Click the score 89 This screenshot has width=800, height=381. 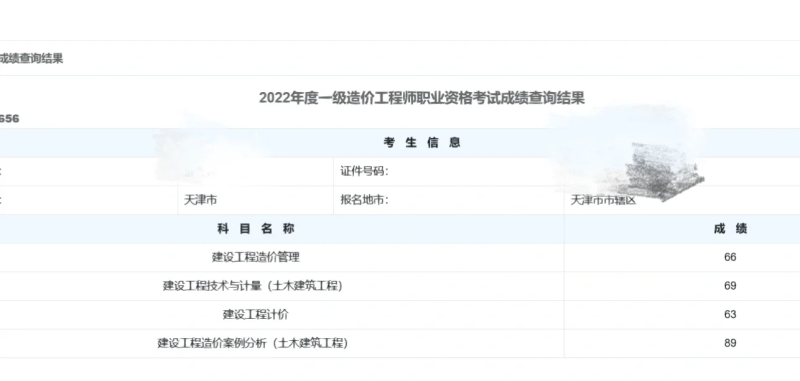tap(730, 343)
